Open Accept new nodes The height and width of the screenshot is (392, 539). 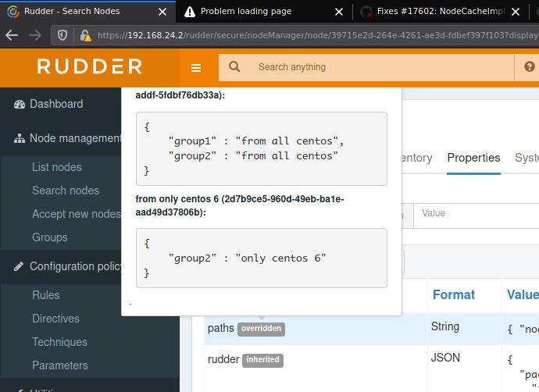pyautogui.click(x=77, y=214)
